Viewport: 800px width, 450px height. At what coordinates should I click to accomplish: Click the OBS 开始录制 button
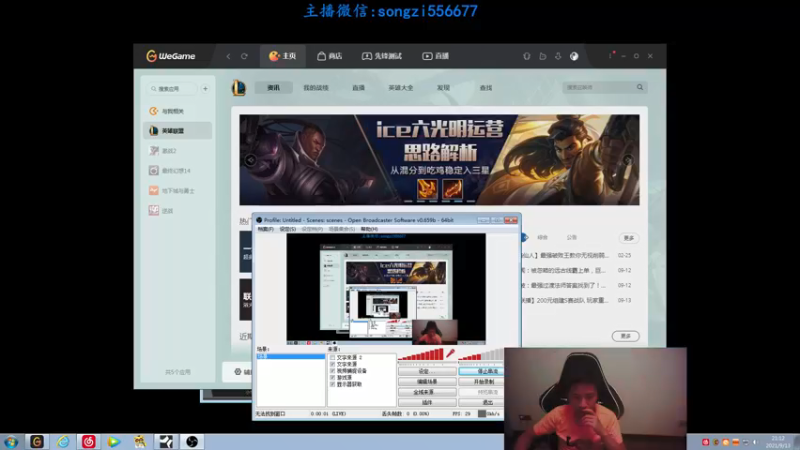point(481,382)
